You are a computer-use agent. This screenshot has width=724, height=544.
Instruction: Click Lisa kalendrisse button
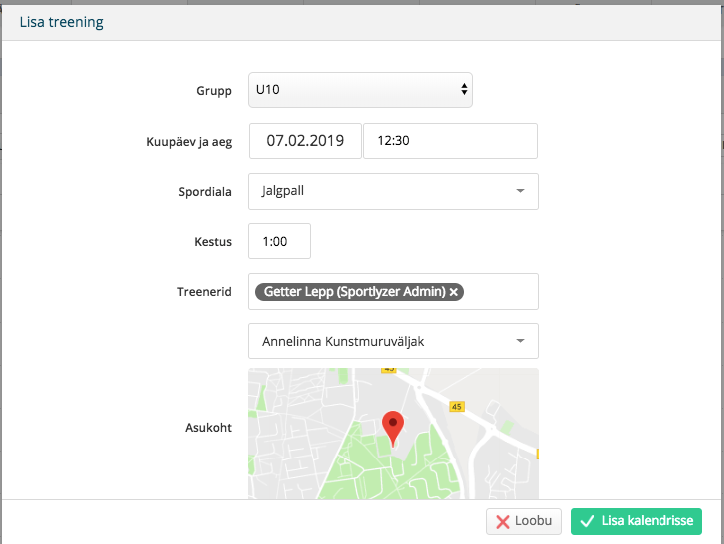636,521
